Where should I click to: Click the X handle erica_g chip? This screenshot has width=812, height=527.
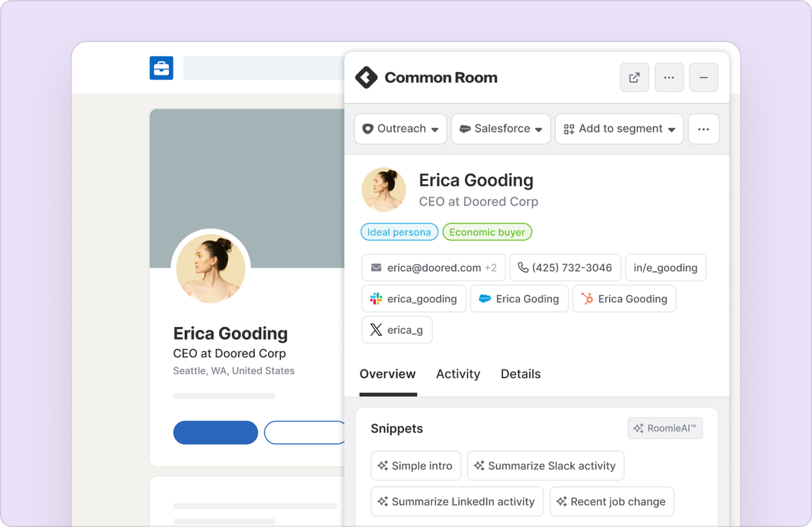tap(397, 330)
